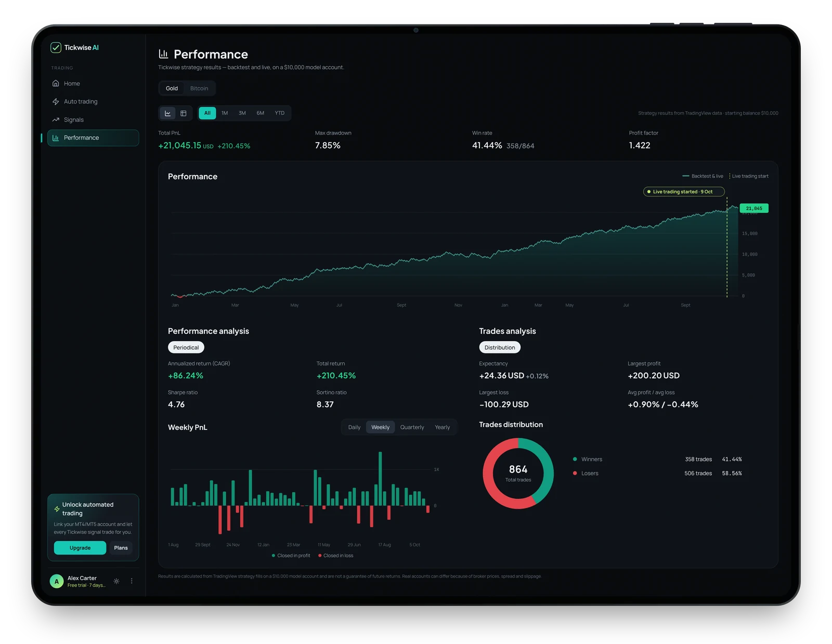Select the Distribution pill
Viewport: 832px width, 644px height.
[x=500, y=347]
